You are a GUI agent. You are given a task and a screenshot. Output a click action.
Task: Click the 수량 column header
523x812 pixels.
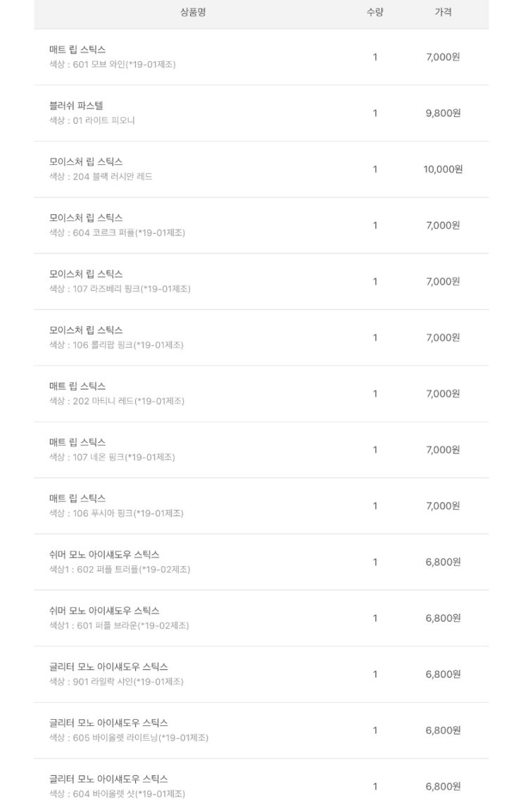tap(375, 12)
